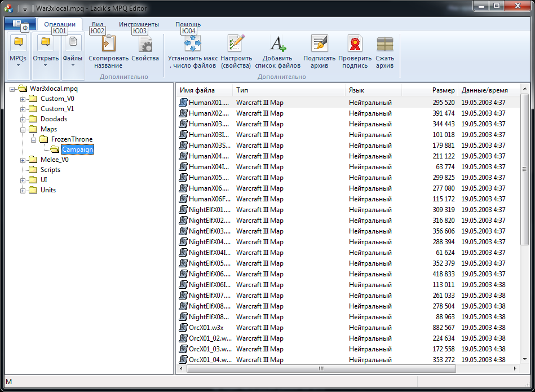Image resolution: width=535 pixels, height=392 pixels.
Task: Open the MPQs dropdown button
Action: click(x=18, y=56)
